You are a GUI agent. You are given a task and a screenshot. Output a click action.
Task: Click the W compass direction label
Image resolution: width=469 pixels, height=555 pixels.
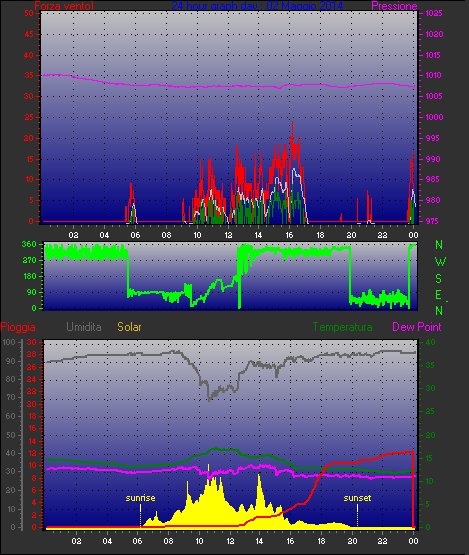(440, 262)
